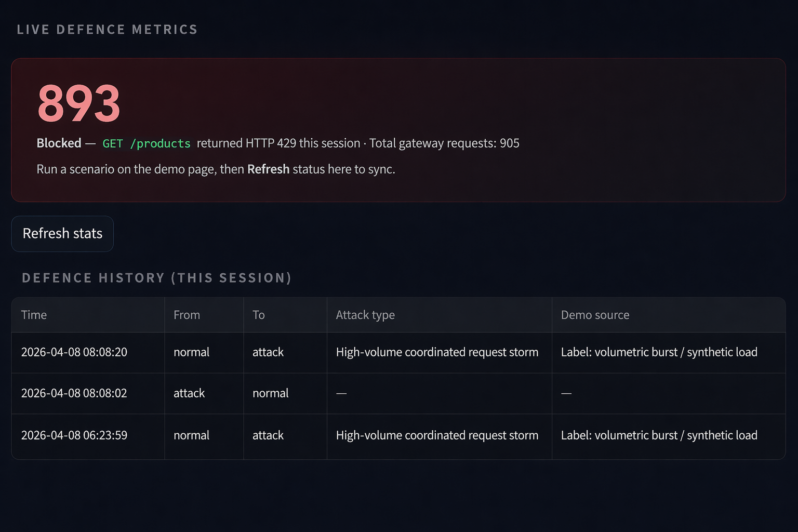Screen dimensions: 798x532
Task: Click the From column header
Action: click(187, 315)
